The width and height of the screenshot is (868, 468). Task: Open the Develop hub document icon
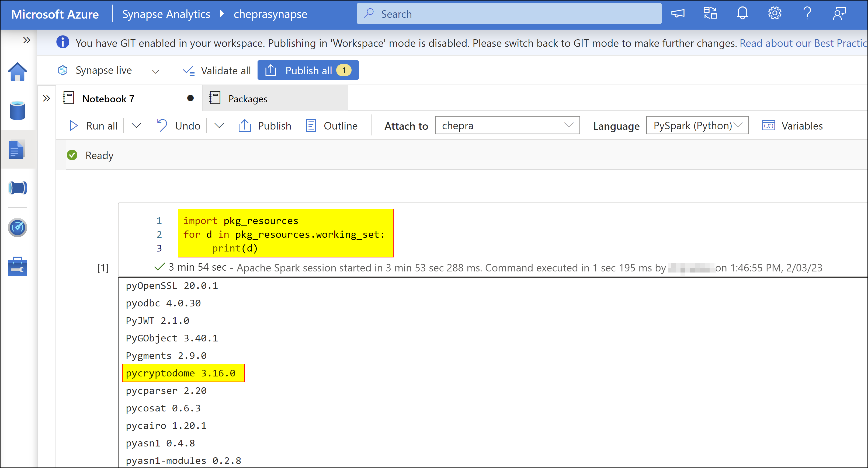point(16,149)
